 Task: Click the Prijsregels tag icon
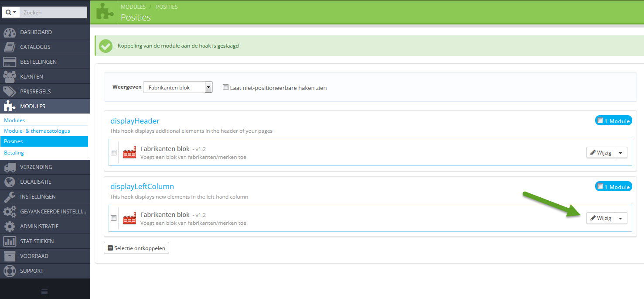point(10,92)
